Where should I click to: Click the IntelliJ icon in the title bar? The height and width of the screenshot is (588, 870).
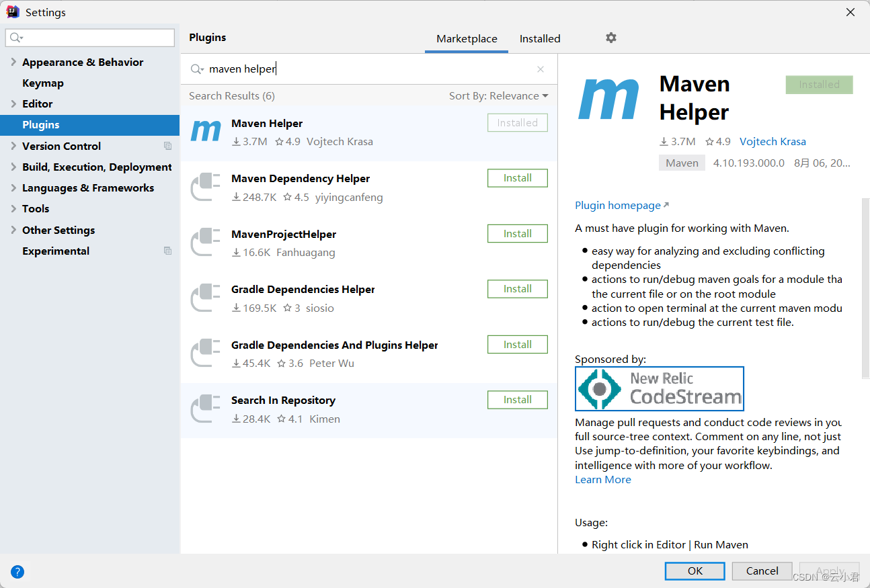pos(13,12)
